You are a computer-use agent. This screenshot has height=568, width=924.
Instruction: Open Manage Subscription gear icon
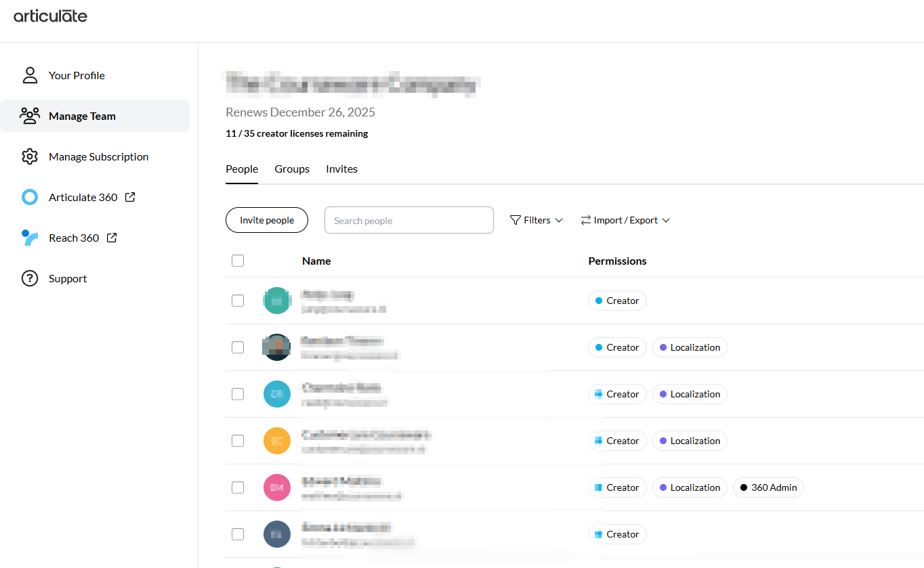click(30, 156)
